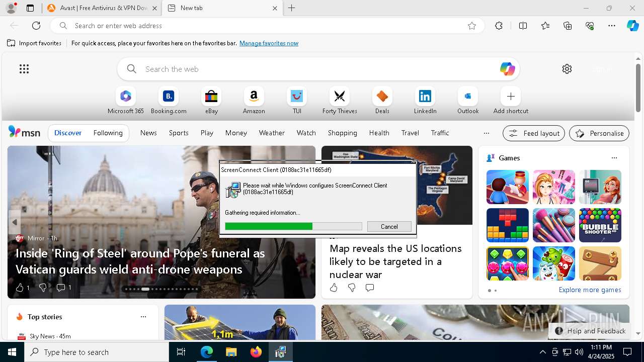Open LinkedIn shortcut tile
The image size is (644, 362).
click(425, 101)
